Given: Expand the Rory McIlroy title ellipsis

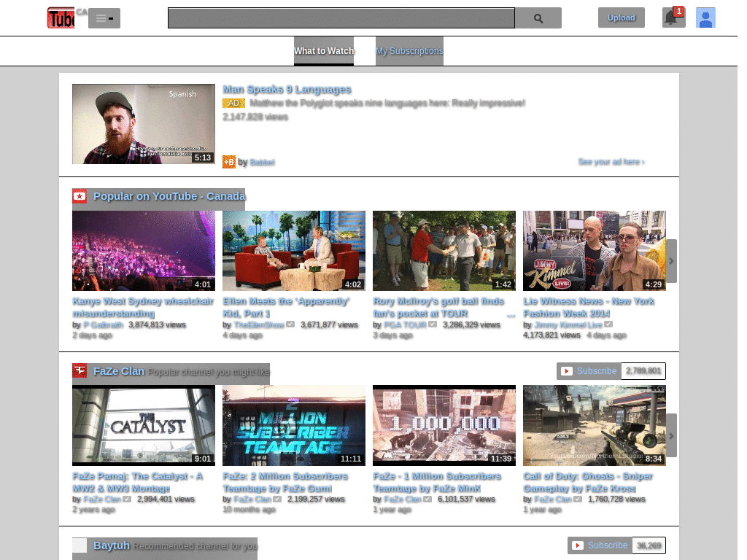Looking at the screenshot, I should (511, 315).
